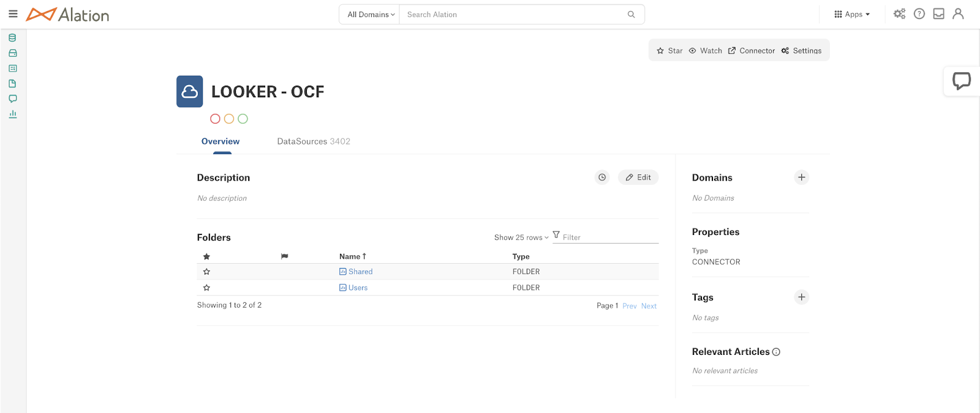Open the reports sidebar icon
Viewport: 980px width, 413px height.
pos(12,69)
